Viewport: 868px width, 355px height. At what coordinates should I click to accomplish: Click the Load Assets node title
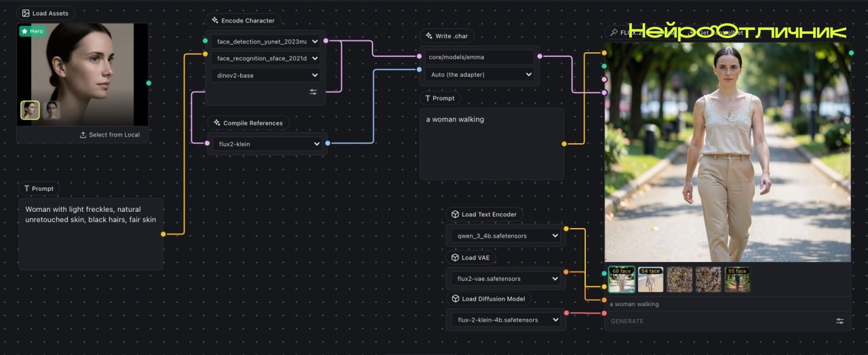(50, 13)
